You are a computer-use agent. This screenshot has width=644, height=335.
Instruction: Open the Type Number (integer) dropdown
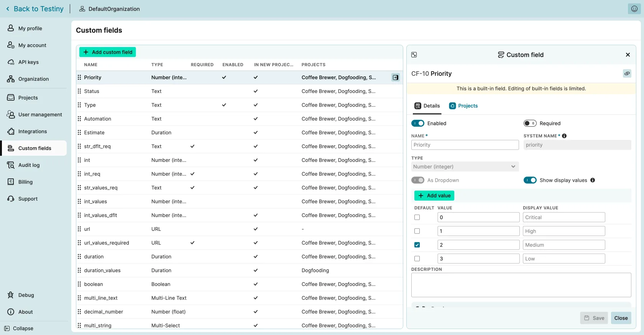(x=465, y=167)
